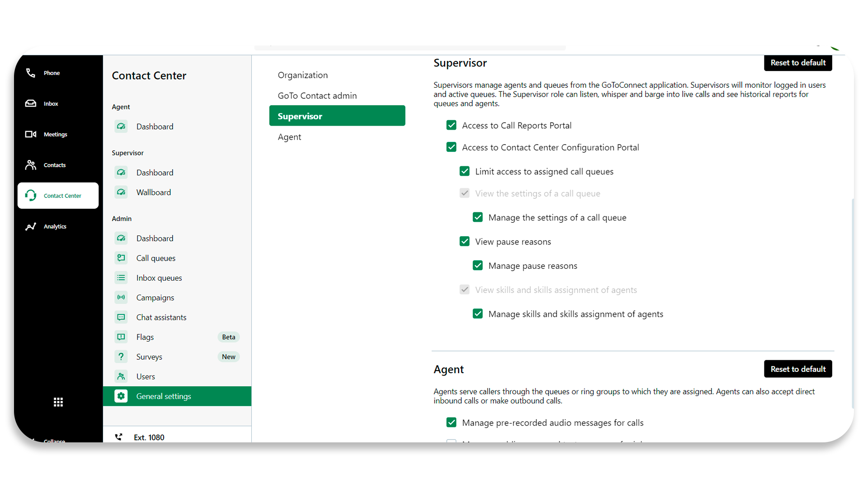Reset Agent permissions to default

coord(798,369)
